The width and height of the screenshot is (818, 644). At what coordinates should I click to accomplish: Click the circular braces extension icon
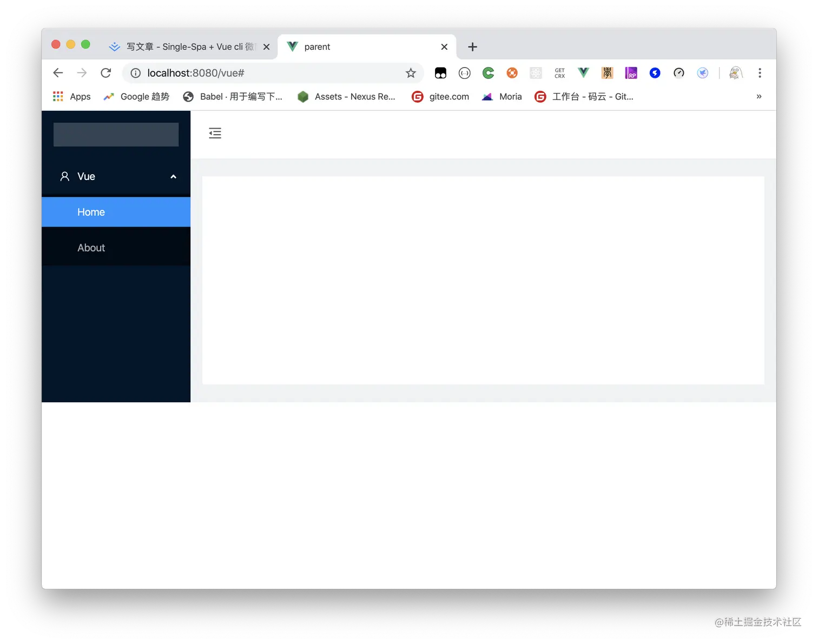[x=464, y=73]
